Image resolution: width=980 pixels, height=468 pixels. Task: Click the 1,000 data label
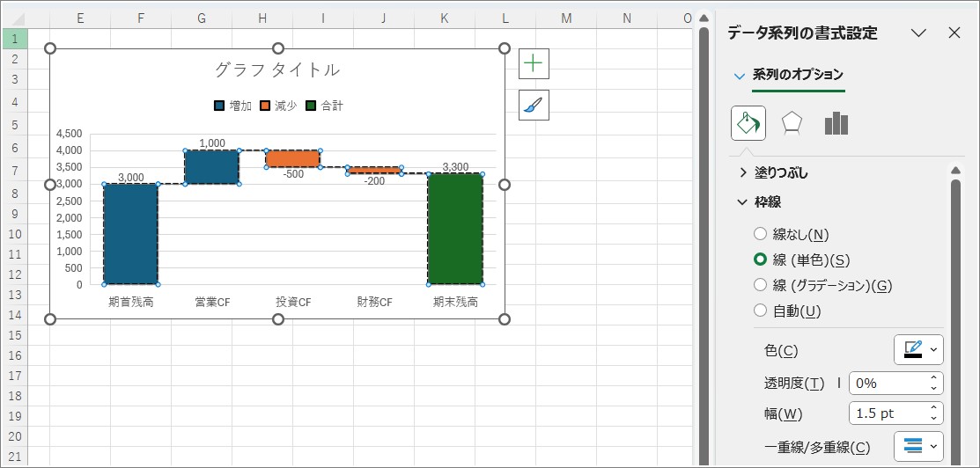click(212, 143)
